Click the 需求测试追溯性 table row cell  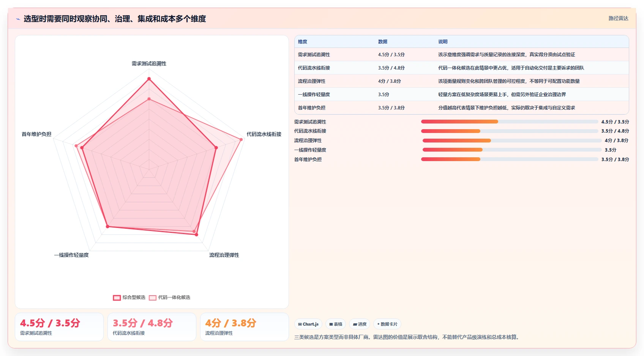pyautogui.click(x=314, y=55)
